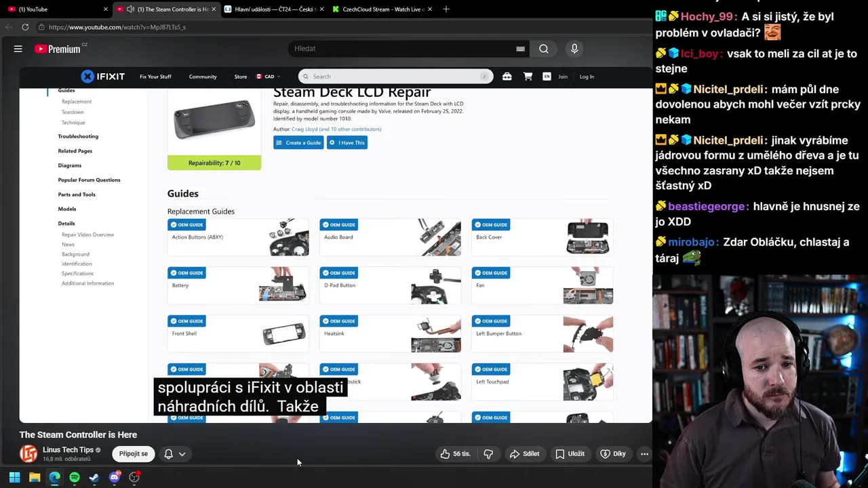Open the Community menu on iFixit

coord(203,77)
